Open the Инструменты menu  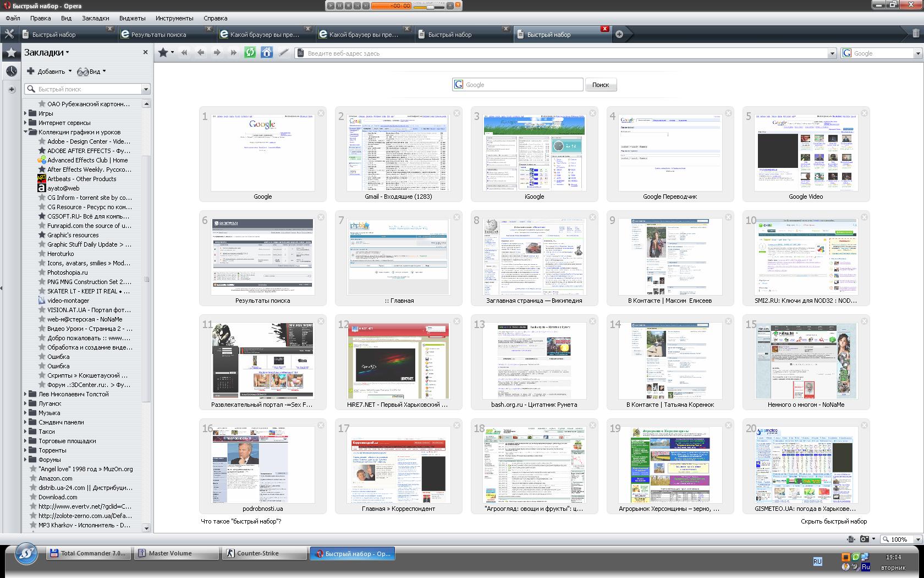pos(174,18)
